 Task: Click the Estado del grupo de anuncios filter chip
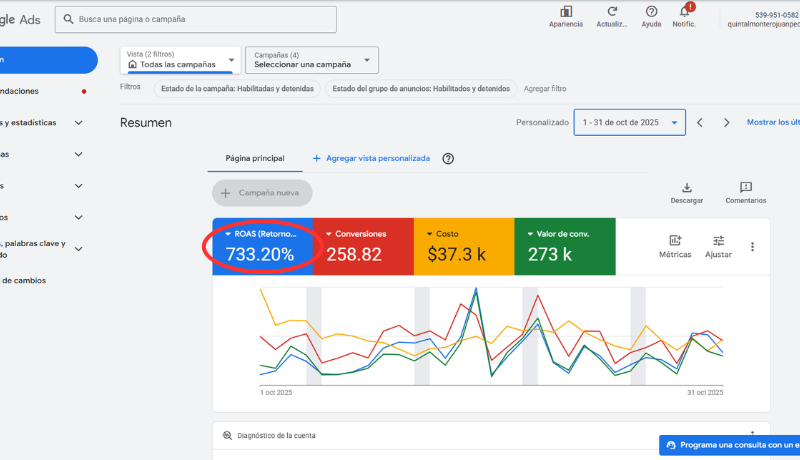(421, 89)
